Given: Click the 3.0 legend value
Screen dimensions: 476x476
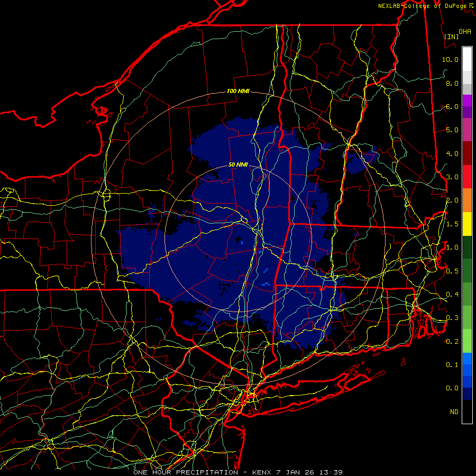Looking at the screenshot, I should [452, 177].
